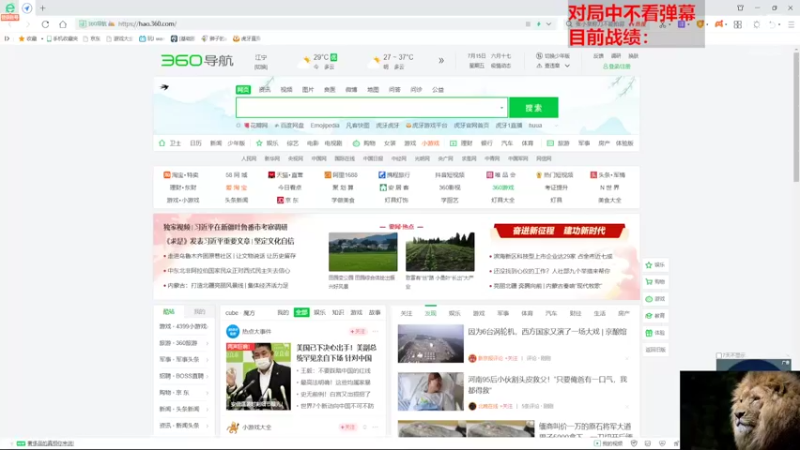Toggle the 关注 button on 热点大事件
Viewport: 800px width, 450px height.
(358, 332)
